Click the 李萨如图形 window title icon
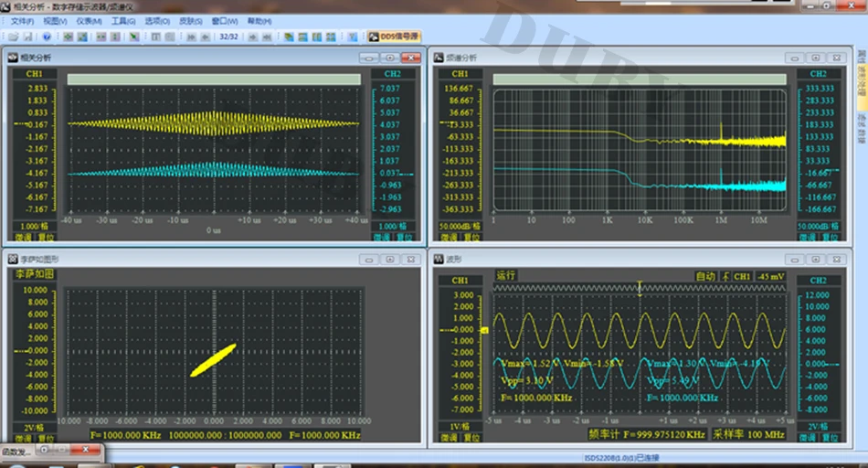 (13, 259)
